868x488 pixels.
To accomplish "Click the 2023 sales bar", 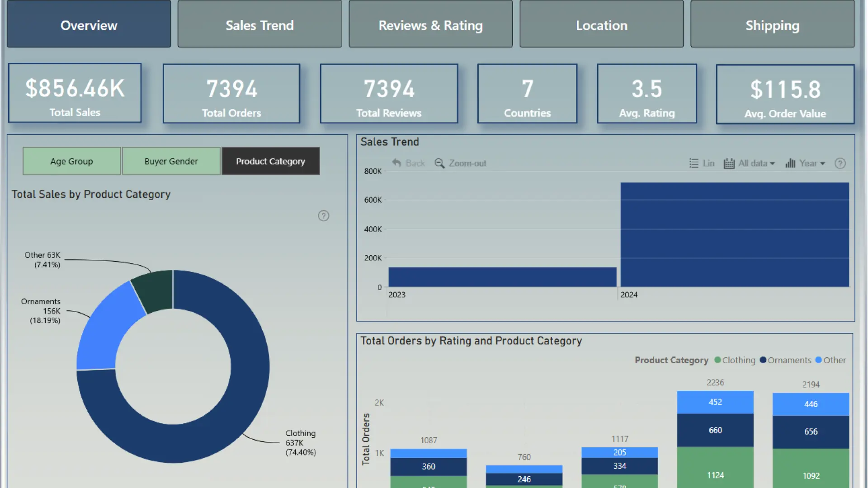I will pos(502,277).
